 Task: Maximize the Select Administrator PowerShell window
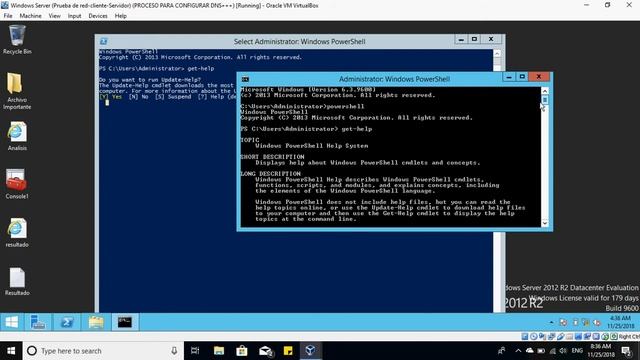pos(474,39)
